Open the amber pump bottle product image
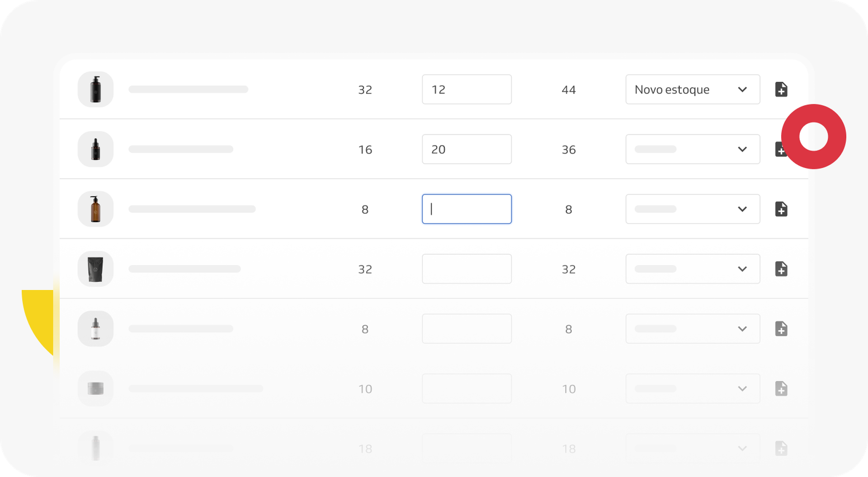 [x=95, y=209]
